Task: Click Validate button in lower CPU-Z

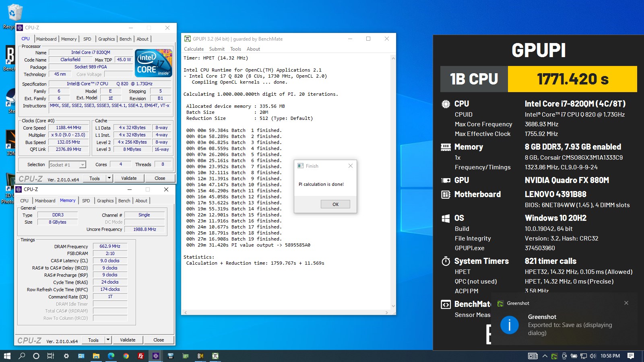Action: pyautogui.click(x=128, y=340)
